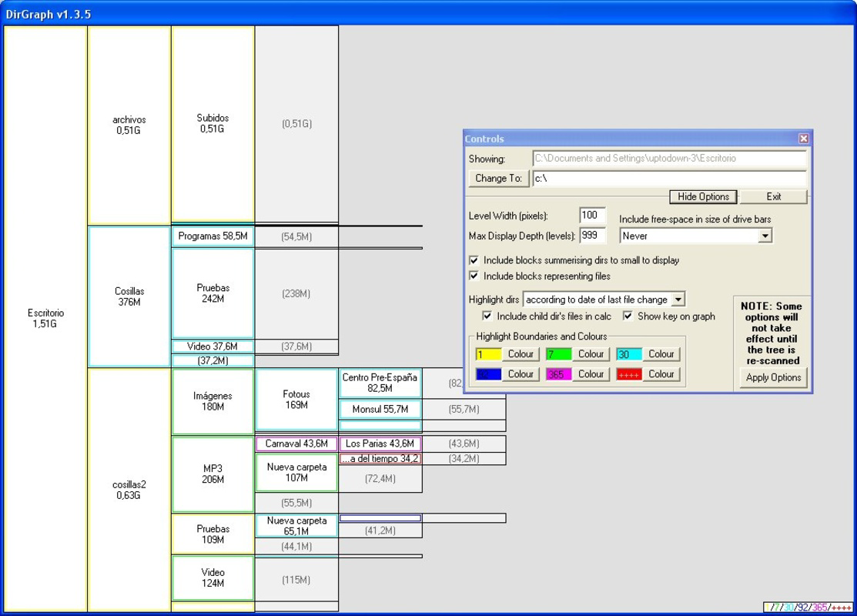Click the Hide Options button

[x=704, y=197]
